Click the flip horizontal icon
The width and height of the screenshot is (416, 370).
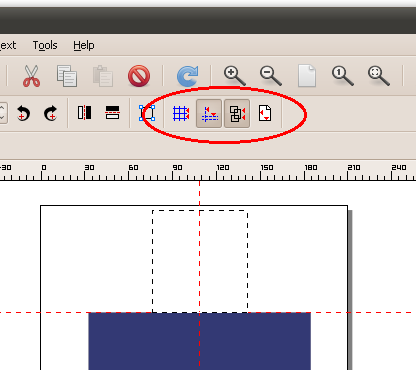(x=85, y=113)
